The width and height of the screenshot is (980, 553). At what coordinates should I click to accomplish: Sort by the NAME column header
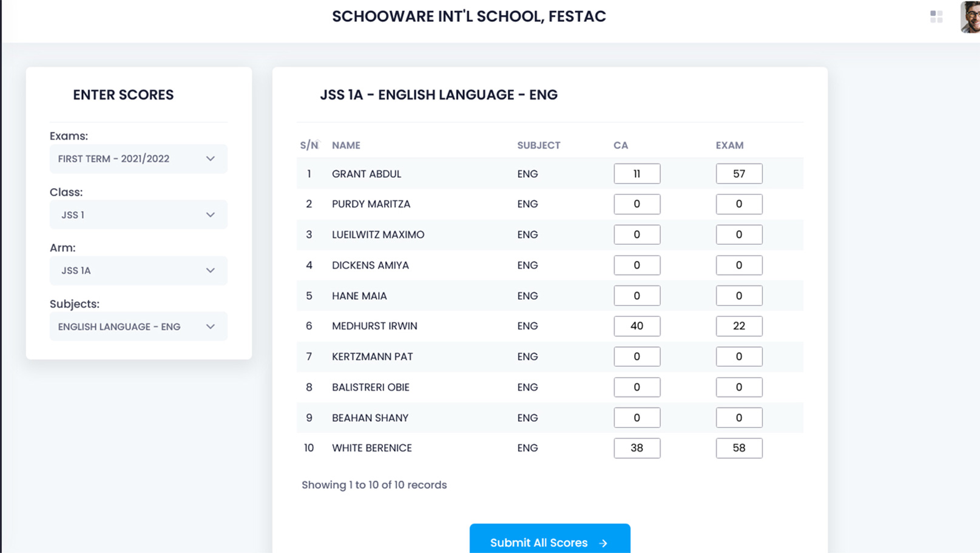pyautogui.click(x=346, y=145)
